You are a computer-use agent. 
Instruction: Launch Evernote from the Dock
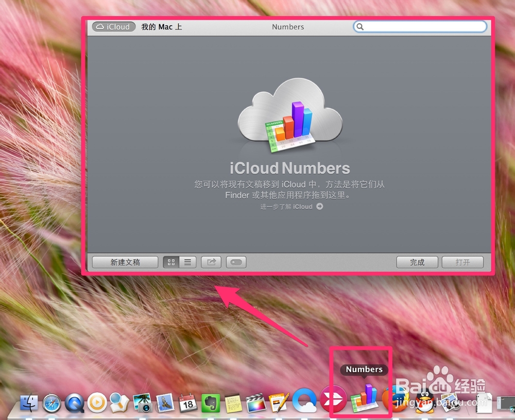211,403
